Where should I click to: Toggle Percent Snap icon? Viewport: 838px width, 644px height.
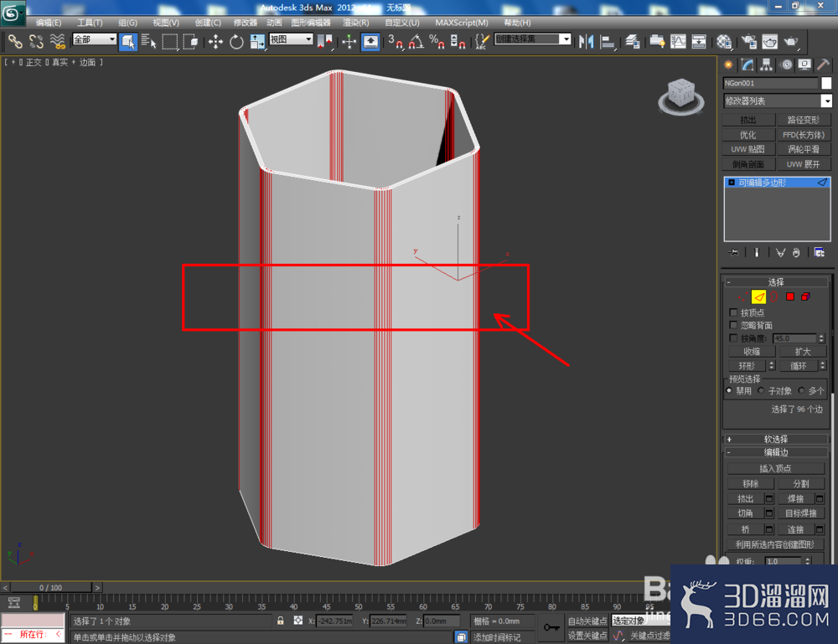(x=437, y=41)
